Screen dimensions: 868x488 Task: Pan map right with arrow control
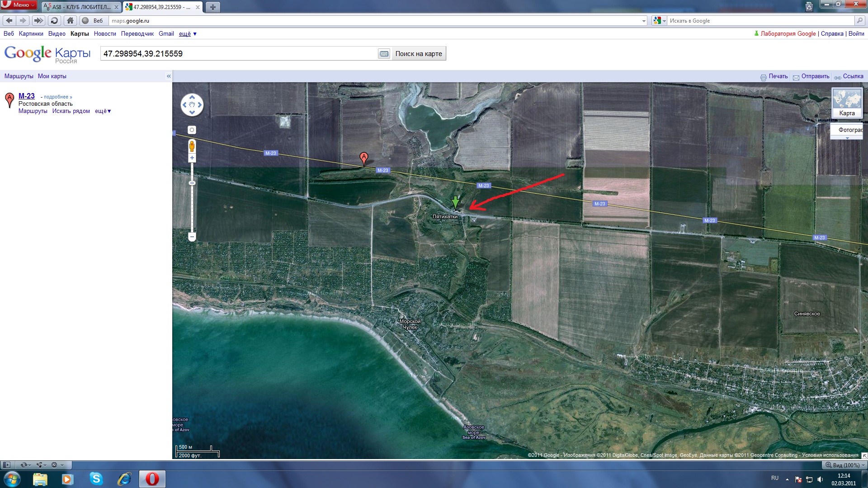click(x=199, y=105)
